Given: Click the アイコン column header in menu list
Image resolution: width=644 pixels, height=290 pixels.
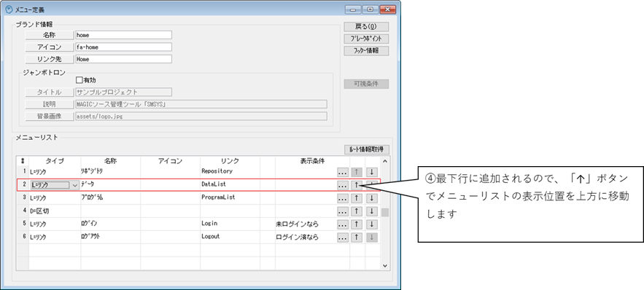Looking at the screenshot, I should click(x=170, y=161).
